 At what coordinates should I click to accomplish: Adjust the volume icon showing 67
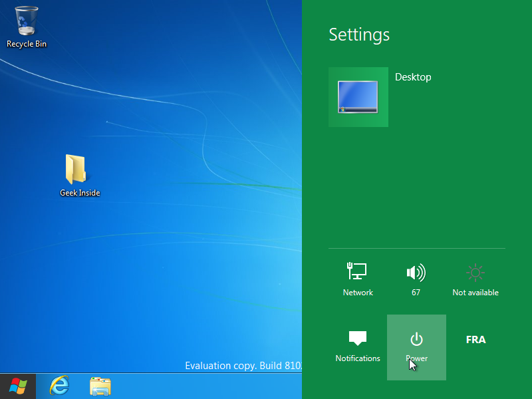(x=416, y=279)
